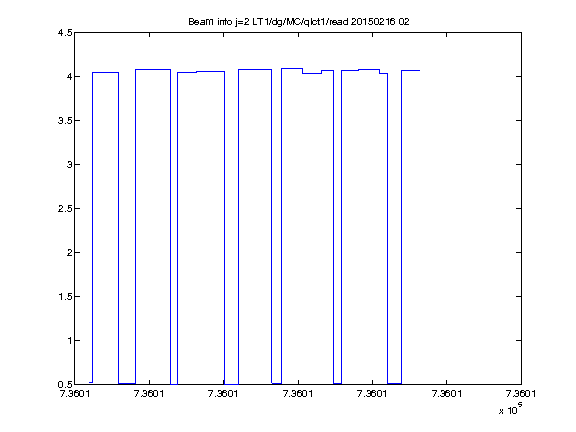Select the y-axis tick label 4
The image size is (576, 432).
69,76
